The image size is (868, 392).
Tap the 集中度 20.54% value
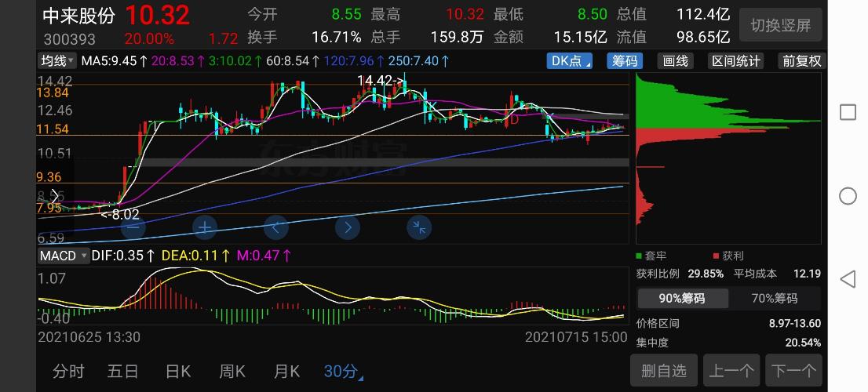coord(803,343)
